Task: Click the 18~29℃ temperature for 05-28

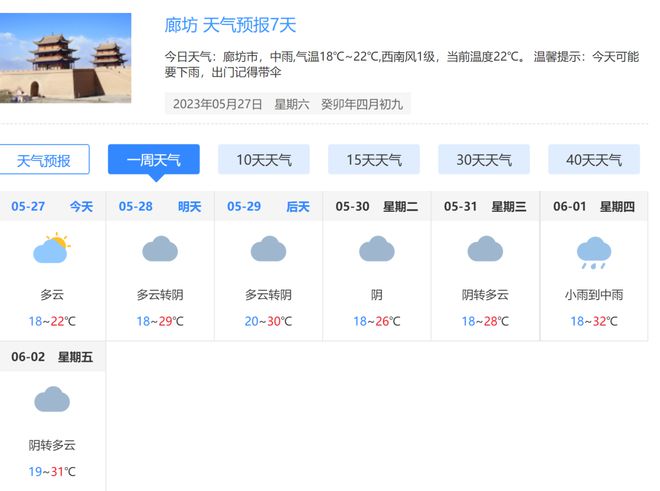Action: click(x=160, y=321)
